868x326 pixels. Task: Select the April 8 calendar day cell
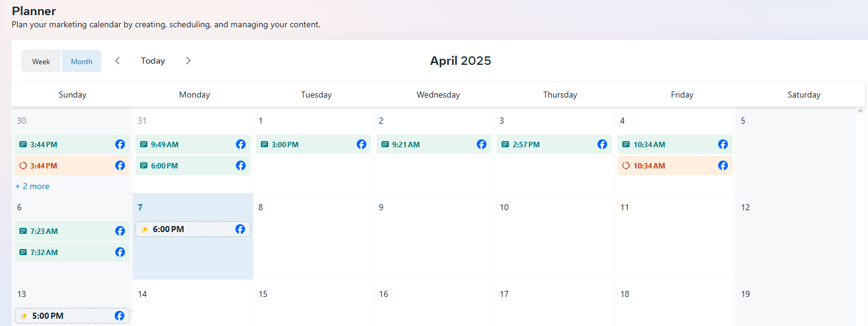click(x=314, y=236)
